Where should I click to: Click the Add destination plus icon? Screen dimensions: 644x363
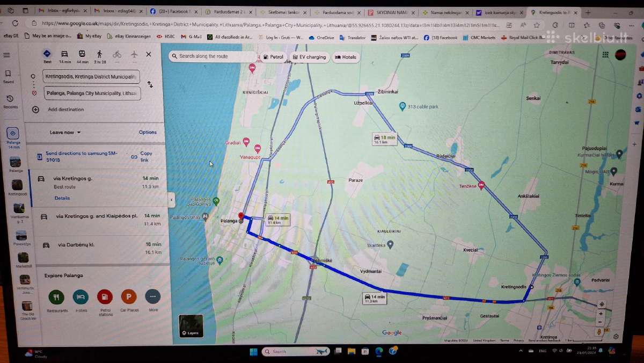point(35,110)
